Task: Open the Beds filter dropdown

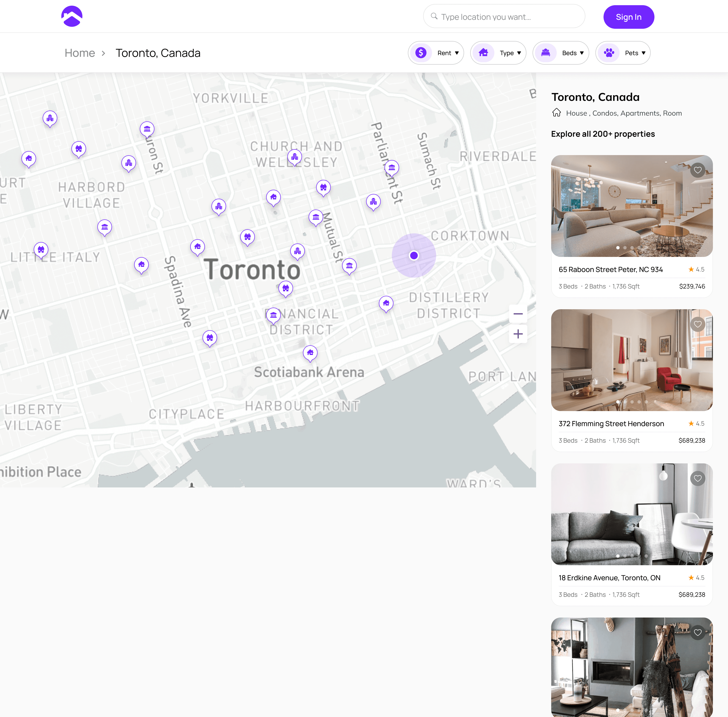Action: point(560,53)
